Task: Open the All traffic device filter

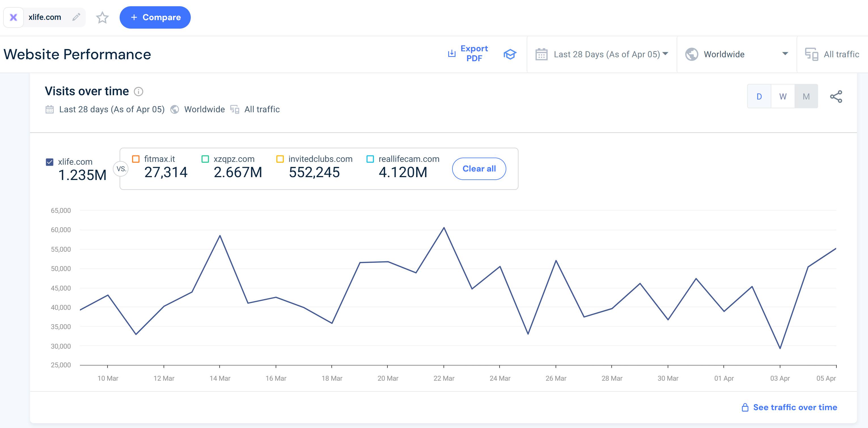Action: click(832, 54)
